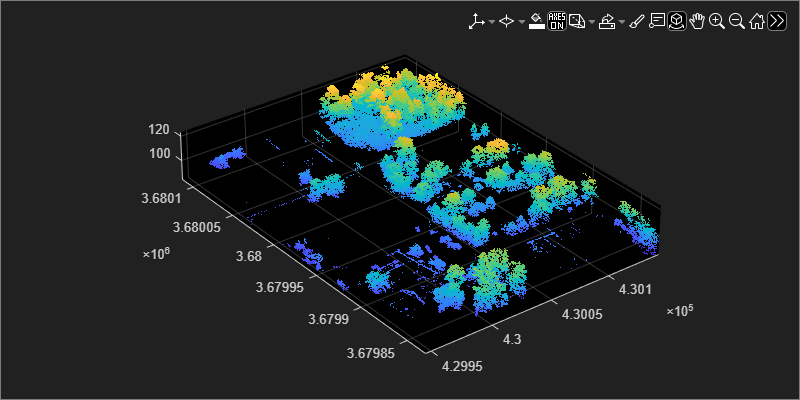Image resolution: width=800 pixels, height=400 pixels.
Task: Click the Y-axis tick label 3.67995
Action: click(279, 287)
